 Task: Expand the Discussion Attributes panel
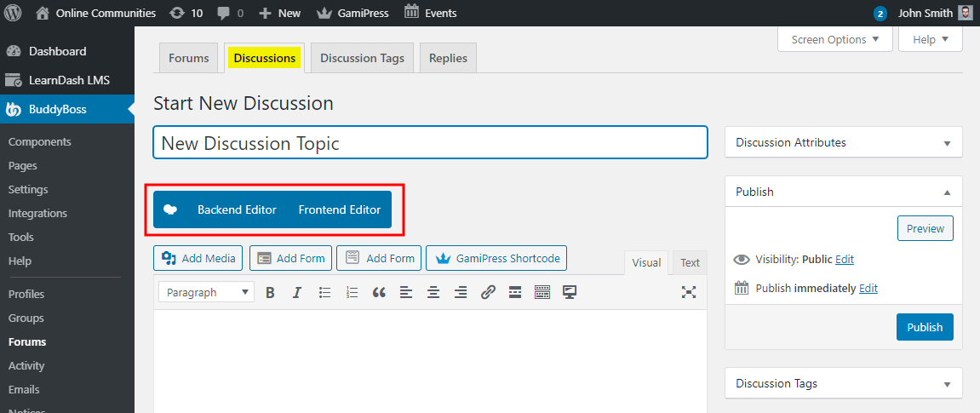pos(947,143)
